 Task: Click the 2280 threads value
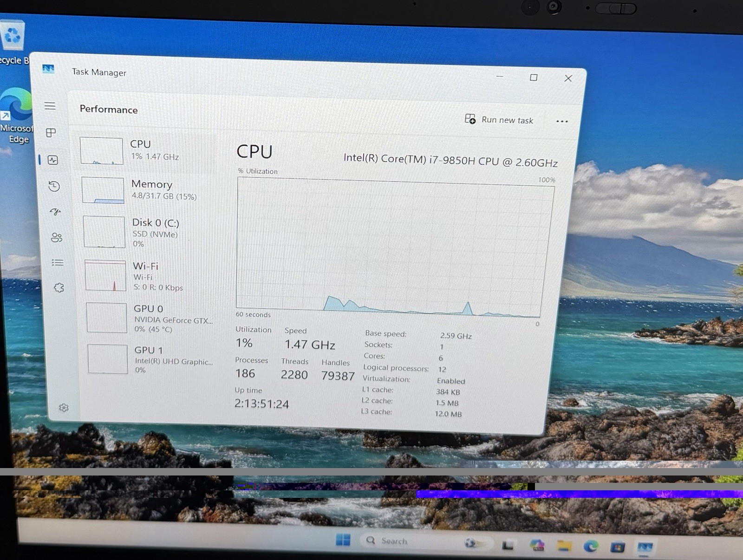(294, 375)
